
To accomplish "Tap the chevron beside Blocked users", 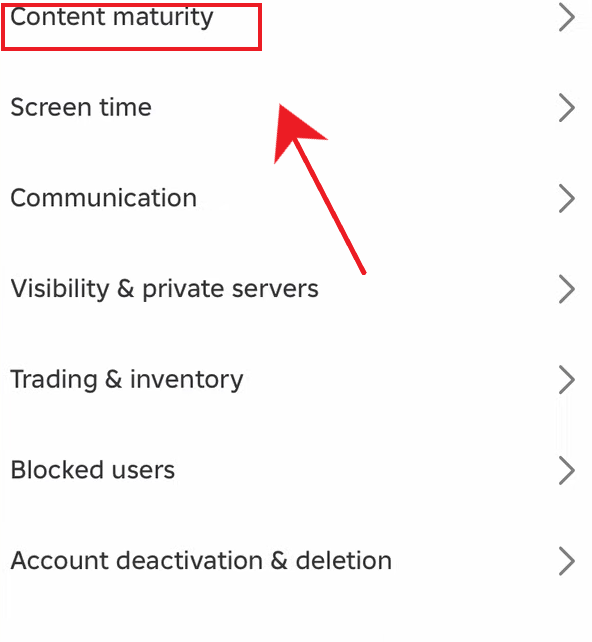I will coord(567,470).
